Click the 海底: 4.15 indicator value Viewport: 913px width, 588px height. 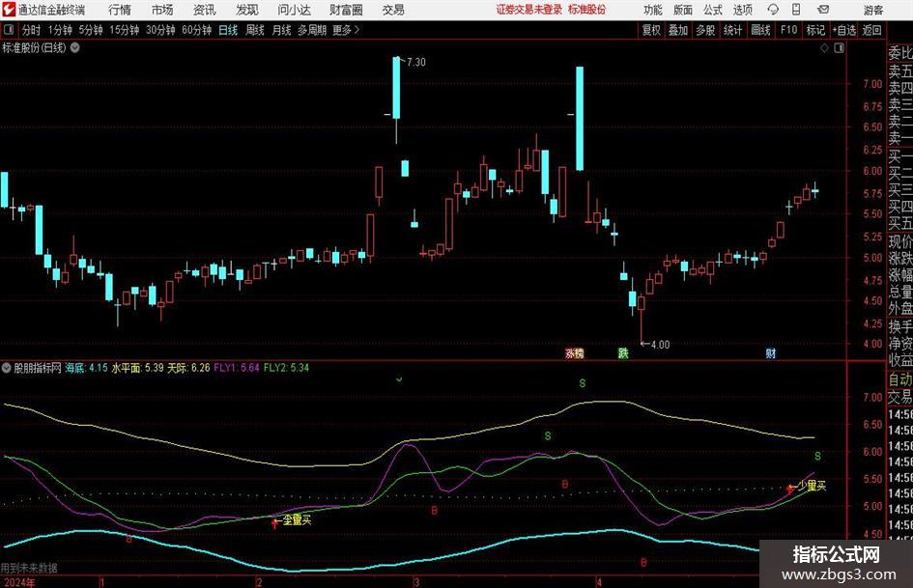[x=86, y=368]
